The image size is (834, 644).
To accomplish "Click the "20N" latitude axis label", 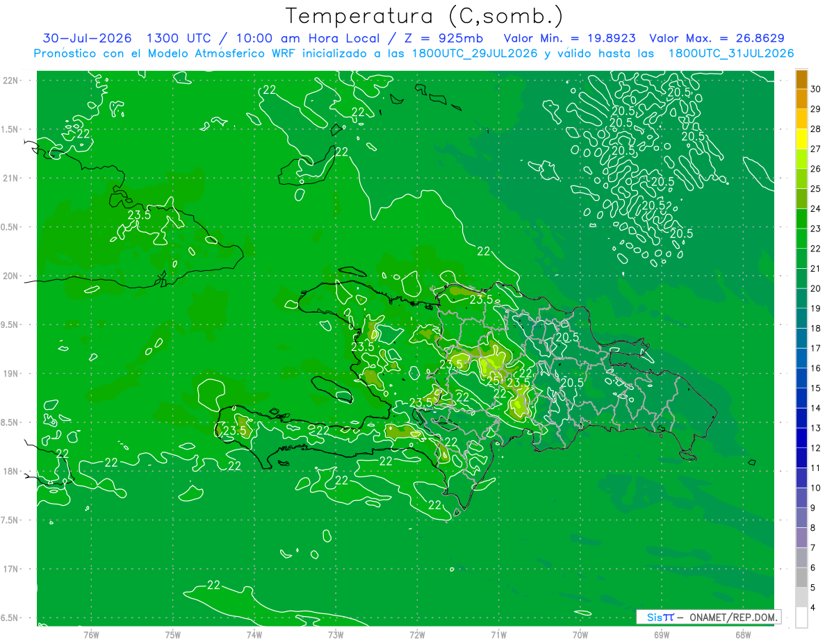I will click(11, 276).
